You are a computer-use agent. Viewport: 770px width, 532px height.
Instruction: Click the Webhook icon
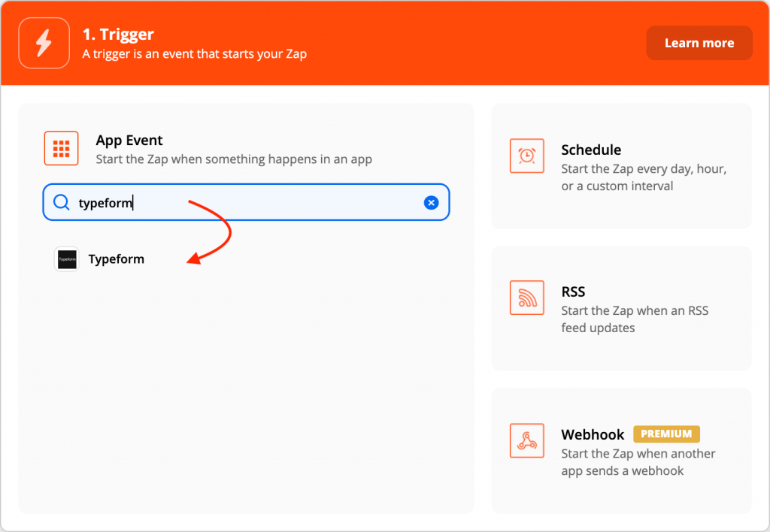click(527, 441)
